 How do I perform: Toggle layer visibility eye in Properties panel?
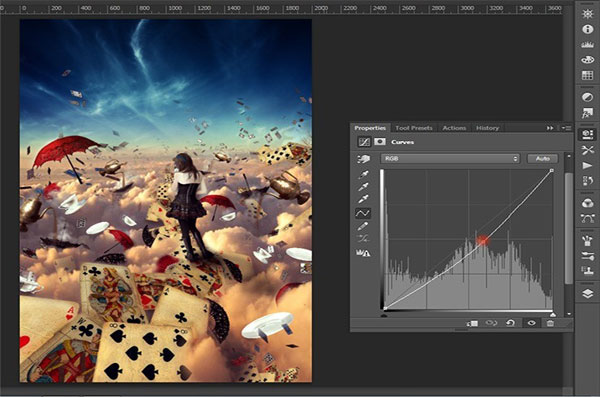pos(532,323)
